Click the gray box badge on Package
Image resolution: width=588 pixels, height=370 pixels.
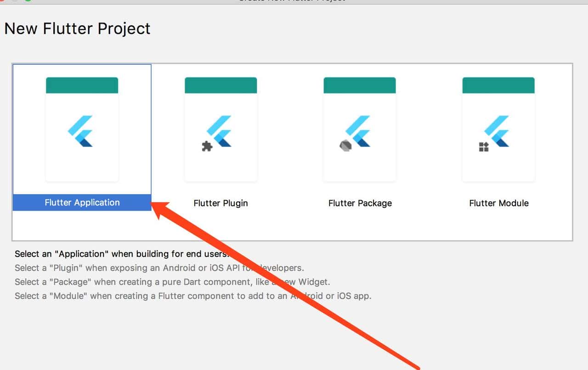tap(345, 146)
